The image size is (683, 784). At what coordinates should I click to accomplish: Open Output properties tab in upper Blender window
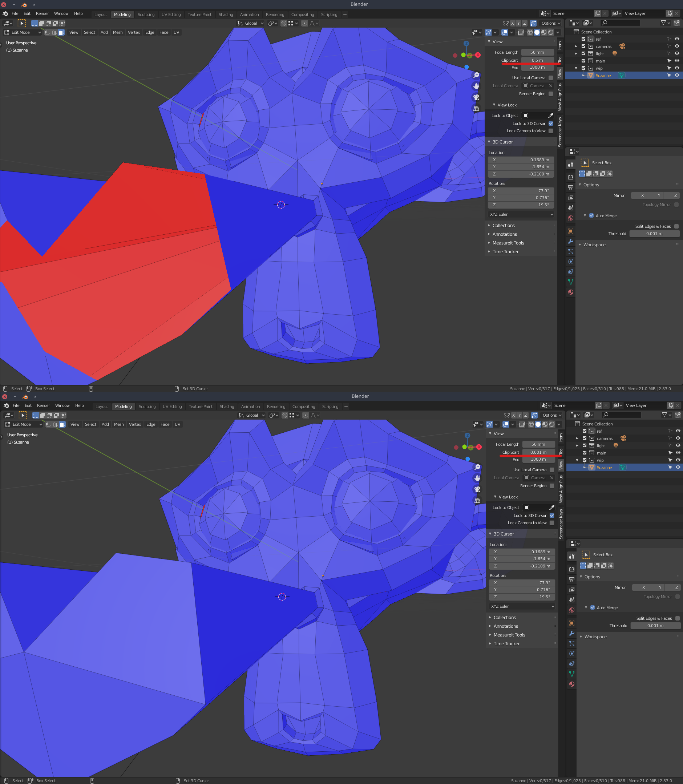571,187
